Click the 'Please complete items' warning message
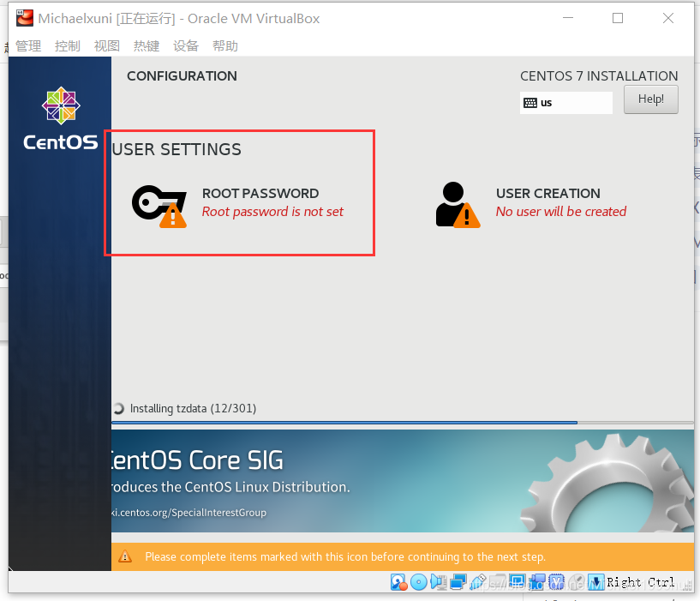The width and height of the screenshot is (700, 601). tap(345, 556)
